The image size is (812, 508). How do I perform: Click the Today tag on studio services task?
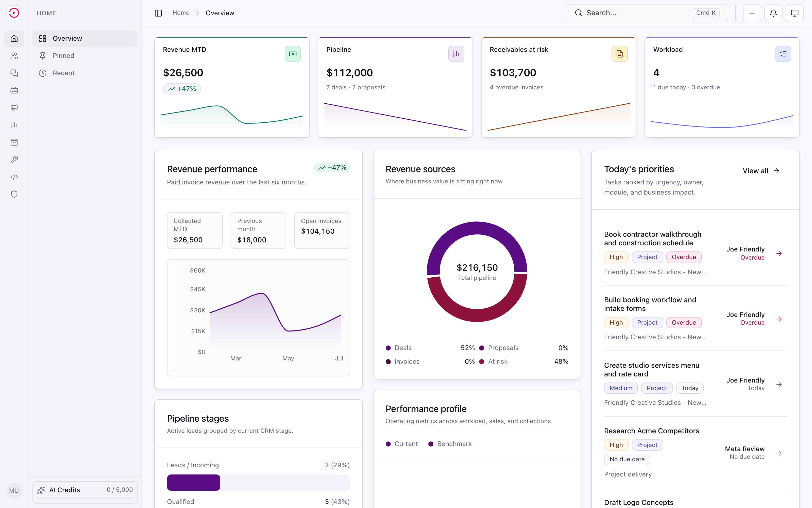click(689, 388)
